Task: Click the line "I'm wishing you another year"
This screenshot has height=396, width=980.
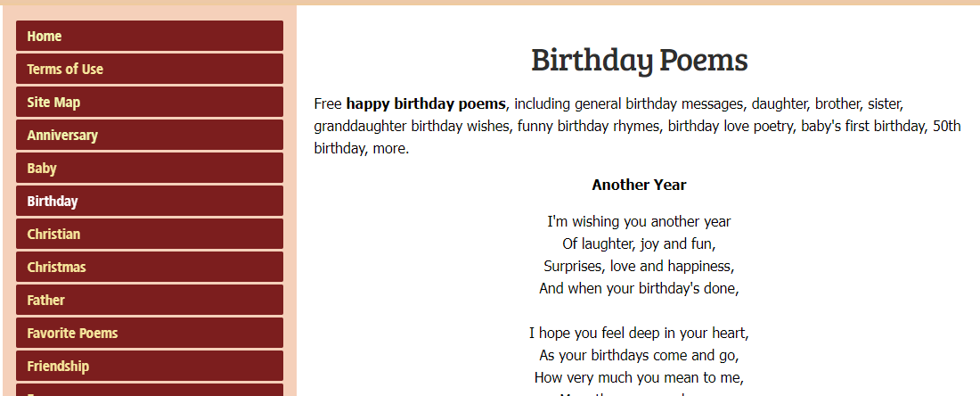Action: click(639, 222)
